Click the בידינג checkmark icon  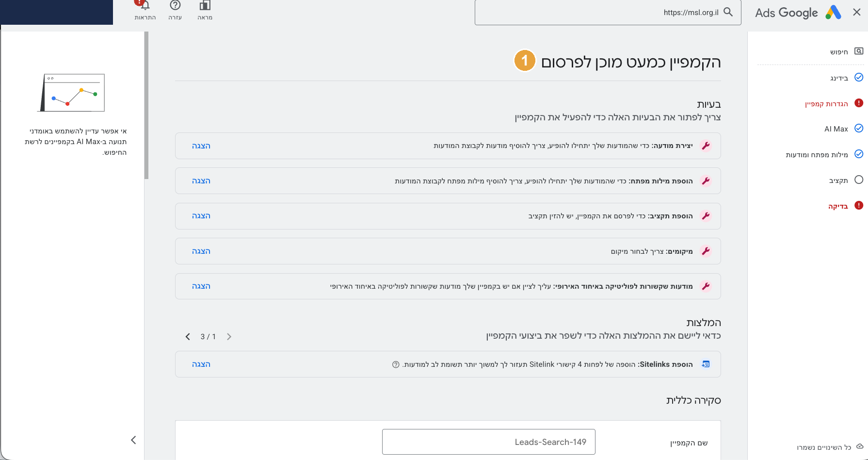pos(859,77)
